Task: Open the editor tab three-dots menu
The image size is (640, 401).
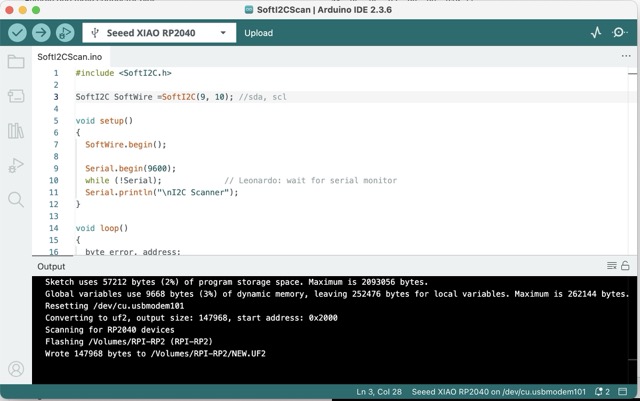Action: click(626, 57)
